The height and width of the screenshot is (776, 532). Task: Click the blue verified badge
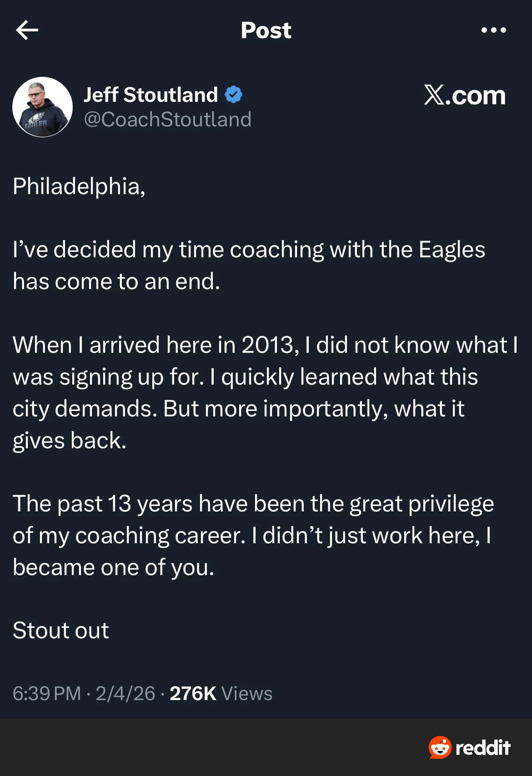pos(234,95)
